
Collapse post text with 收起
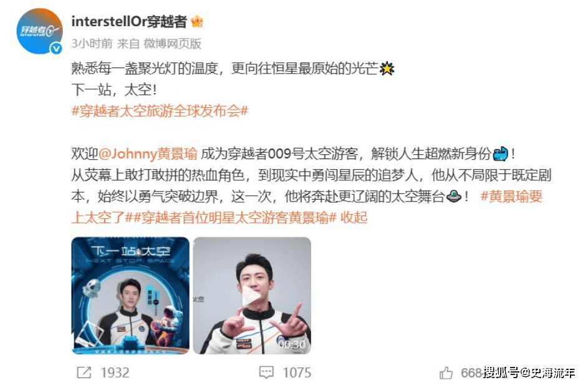[x=354, y=218]
